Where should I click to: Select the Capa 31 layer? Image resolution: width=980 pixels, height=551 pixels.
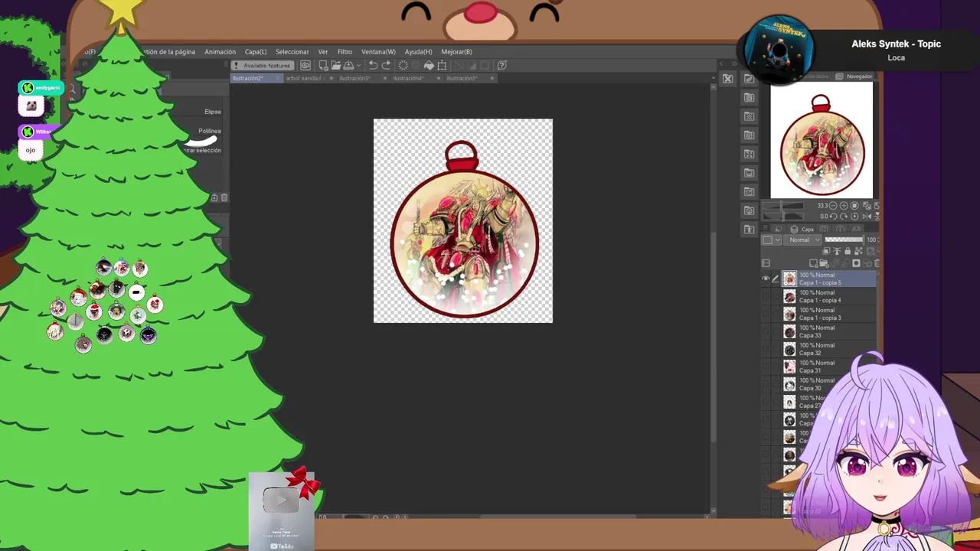pyautogui.click(x=828, y=367)
